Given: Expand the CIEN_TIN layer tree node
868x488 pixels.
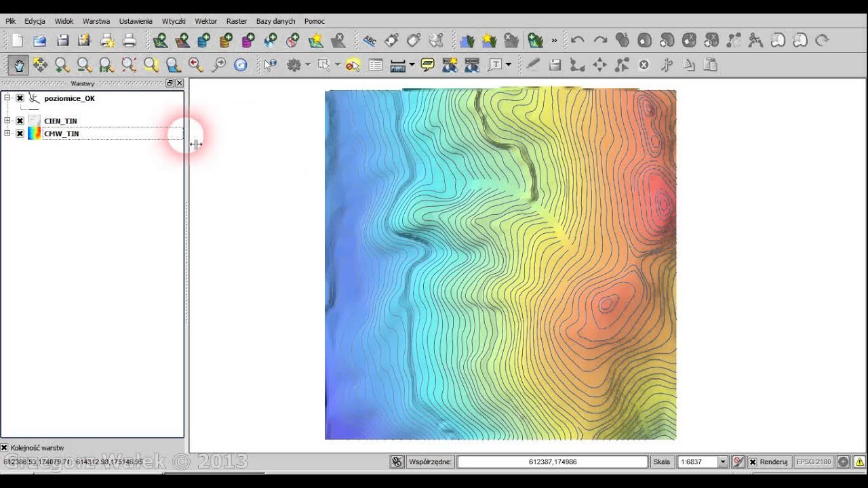Looking at the screenshot, I should pos(7,121).
